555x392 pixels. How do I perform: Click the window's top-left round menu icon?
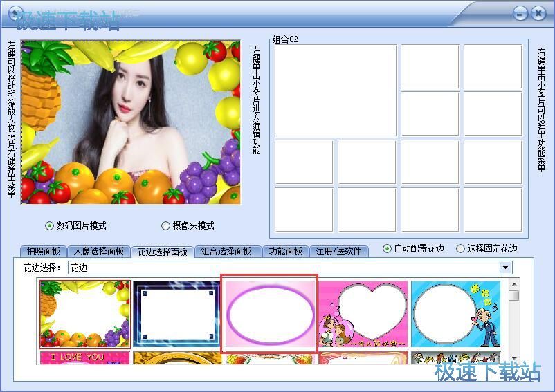(16, 14)
